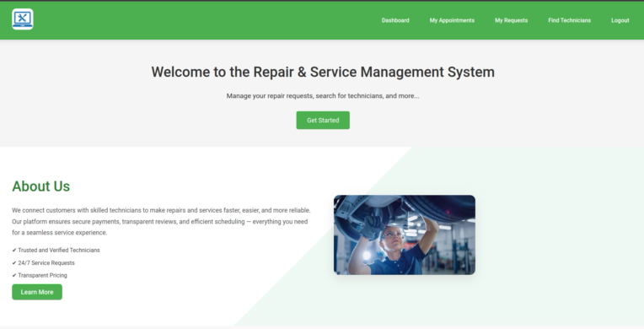Click the 'We connect customers' paragraph
The image size is (644, 329).
coord(161,221)
